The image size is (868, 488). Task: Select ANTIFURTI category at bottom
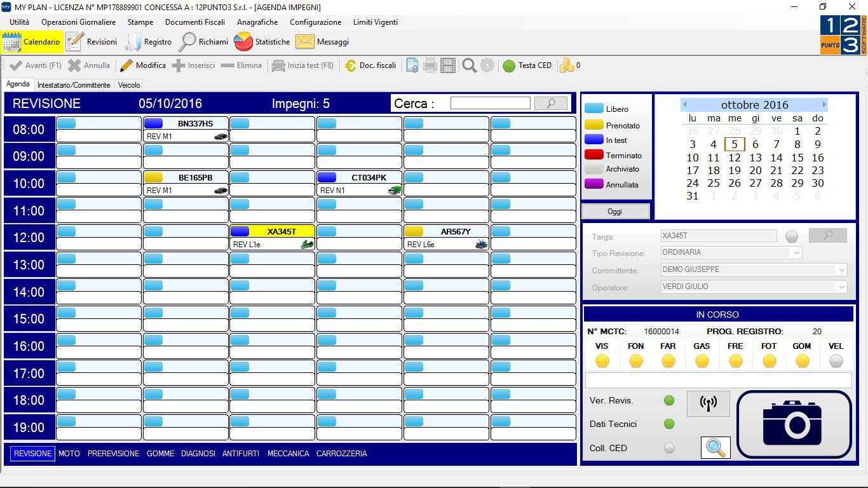click(241, 454)
